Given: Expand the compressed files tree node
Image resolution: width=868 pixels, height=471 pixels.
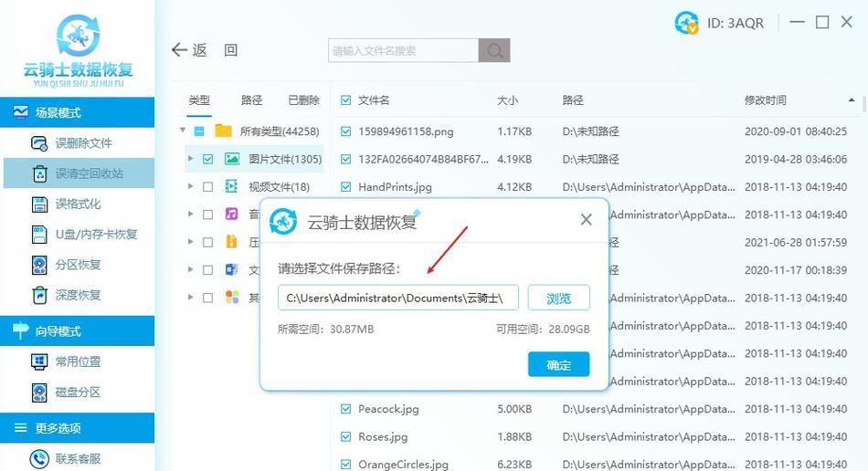Looking at the screenshot, I should point(190,242).
